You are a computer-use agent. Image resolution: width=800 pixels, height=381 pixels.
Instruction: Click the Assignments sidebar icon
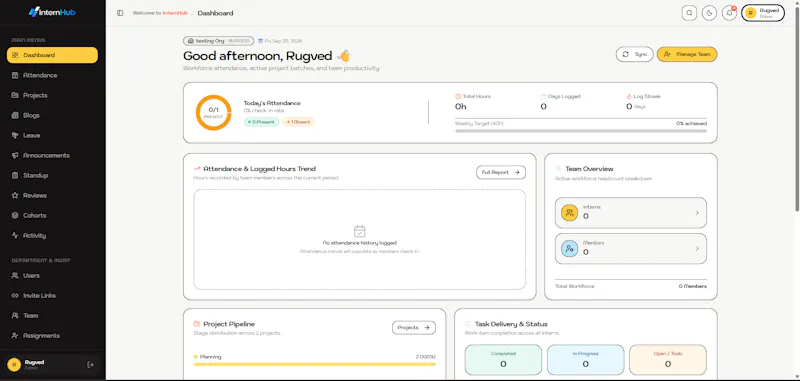15,336
